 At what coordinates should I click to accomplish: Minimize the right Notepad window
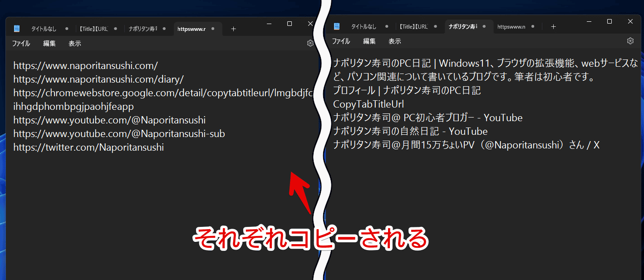[x=589, y=21]
